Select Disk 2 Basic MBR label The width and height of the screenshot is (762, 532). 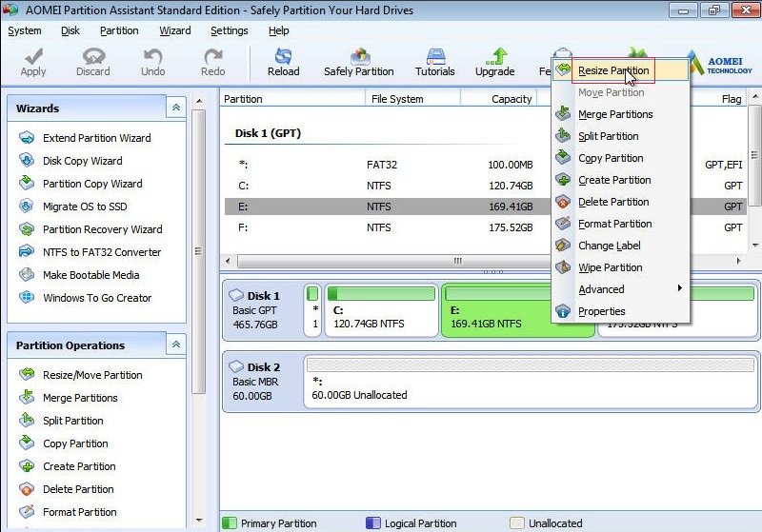click(263, 382)
